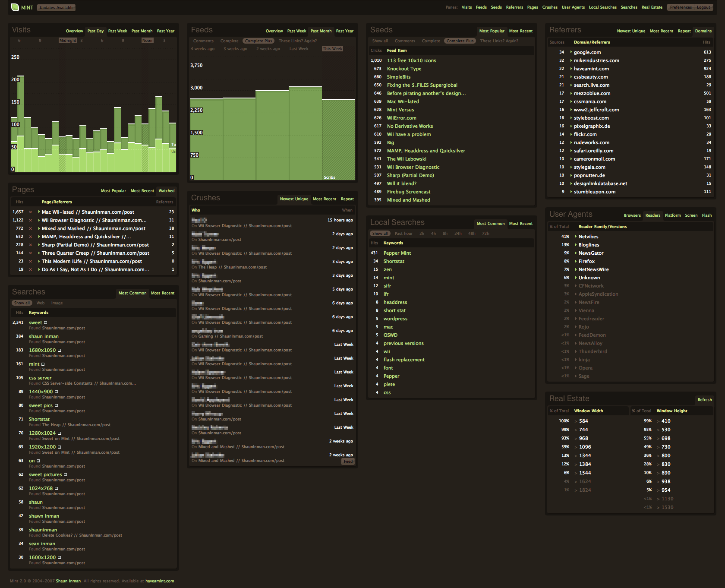Image resolution: width=725 pixels, height=588 pixels.
Task: Remove Wii Browser Diagnostic from watched pages
Action: coord(30,220)
